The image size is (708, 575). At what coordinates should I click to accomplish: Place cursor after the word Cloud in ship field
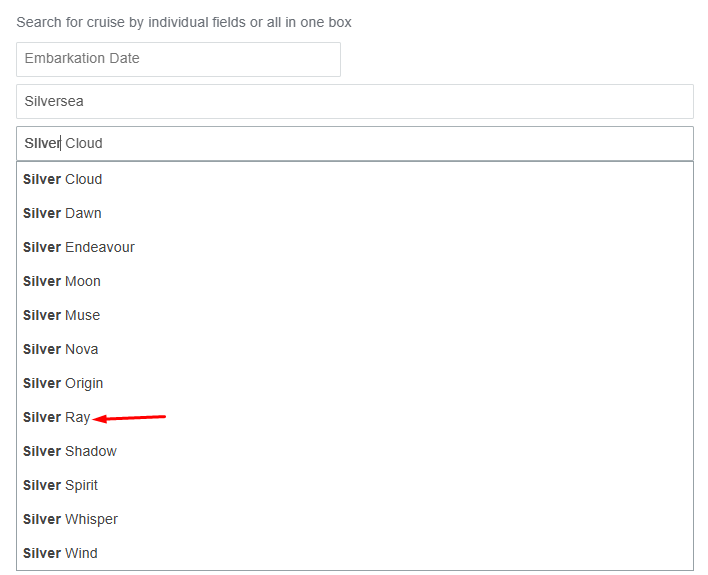pos(103,143)
